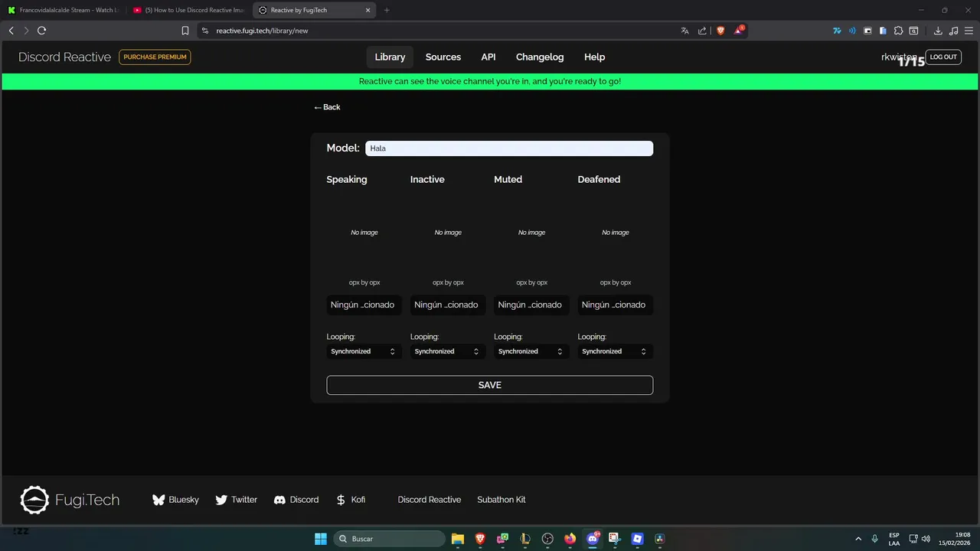Open the Brave Shields lion icon
980x551 pixels.
[x=720, y=31]
